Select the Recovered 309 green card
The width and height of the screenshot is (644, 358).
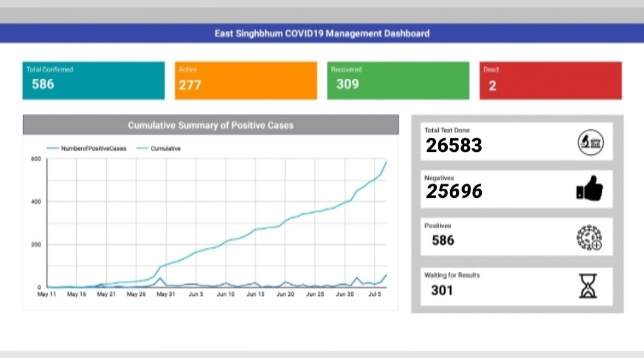398,80
